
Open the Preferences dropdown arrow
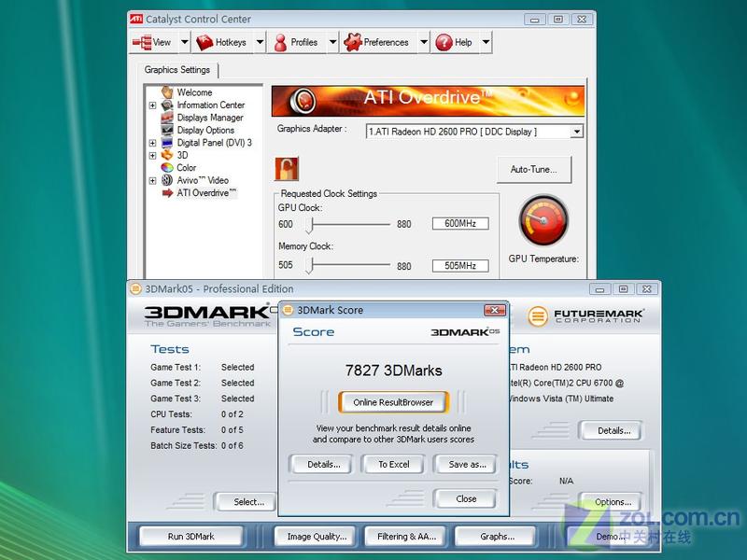pyautogui.click(x=424, y=42)
